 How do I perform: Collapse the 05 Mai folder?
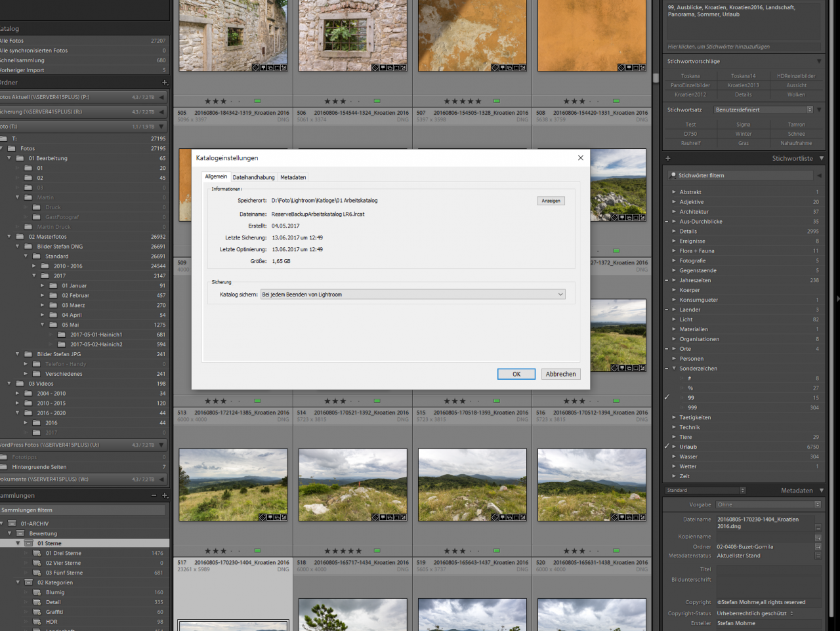point(43,325)
